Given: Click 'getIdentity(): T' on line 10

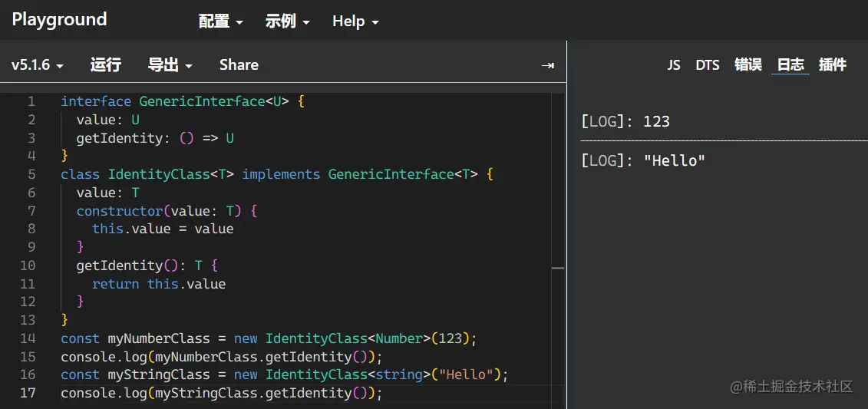Looking at the screenshot, I should click(x=140, y=266).
